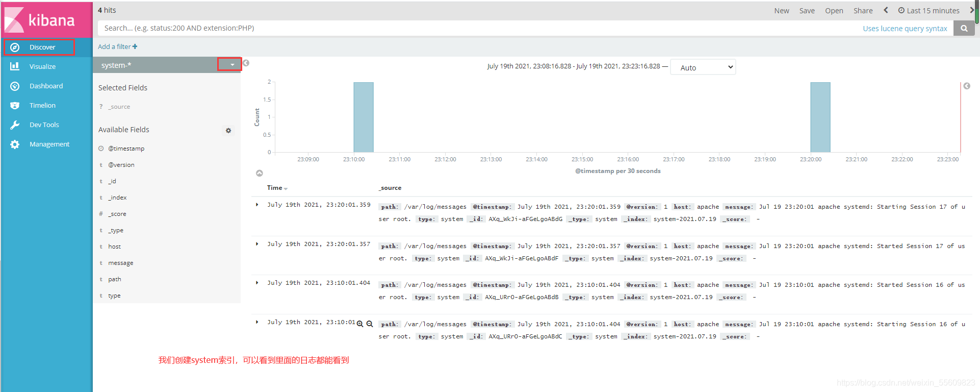Open the Auto interval dropdown

[703, 67]
